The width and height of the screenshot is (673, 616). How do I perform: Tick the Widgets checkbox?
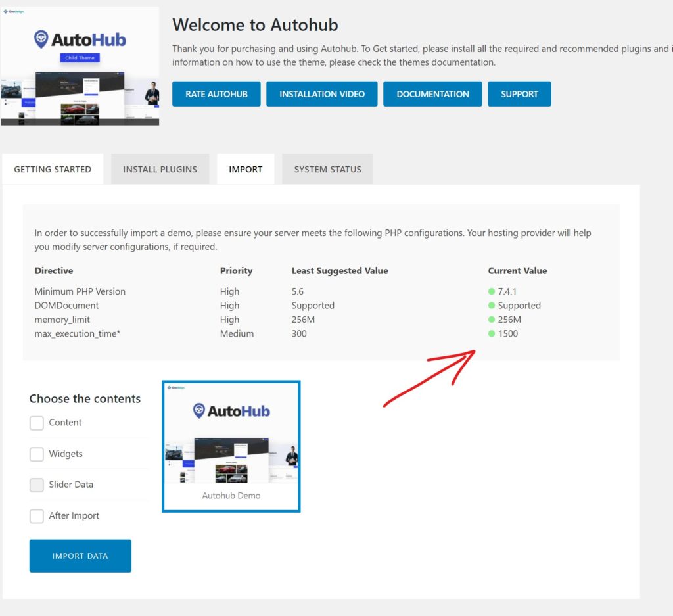pos(37,454)
